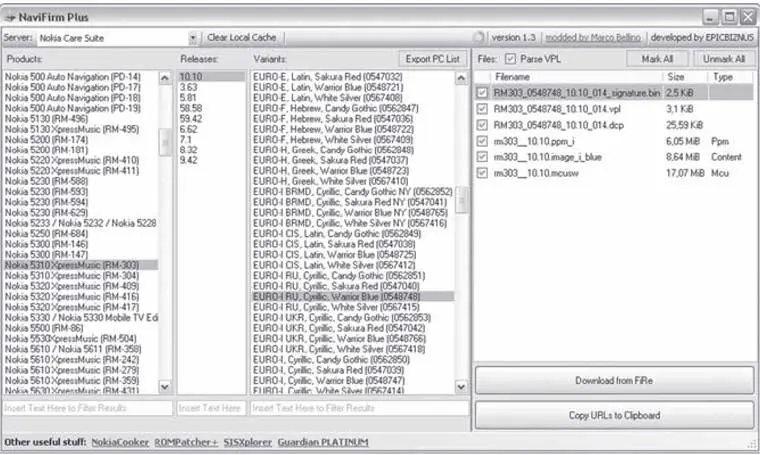Uncheck the rm303__10.10.mcusw file checkbox

tap(483, 173)
